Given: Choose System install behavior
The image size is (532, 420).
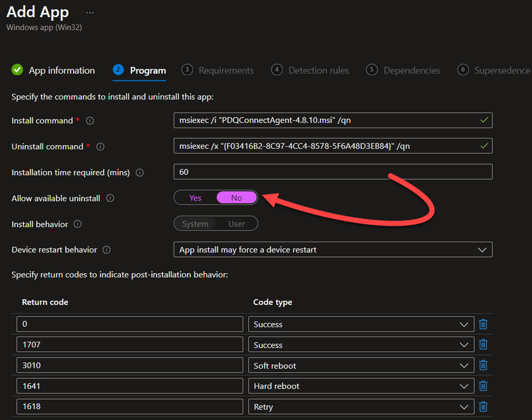Looking at the screenshot, I should tap(195, 224).
